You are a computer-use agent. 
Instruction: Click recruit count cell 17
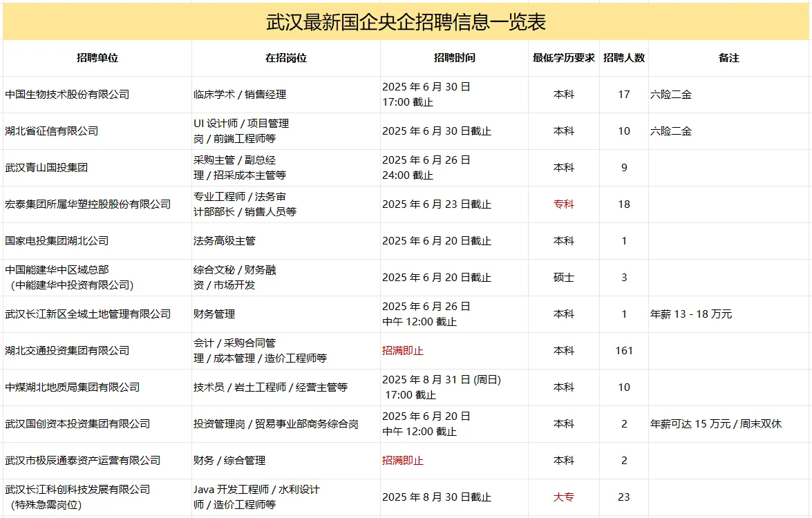(624, 94)
